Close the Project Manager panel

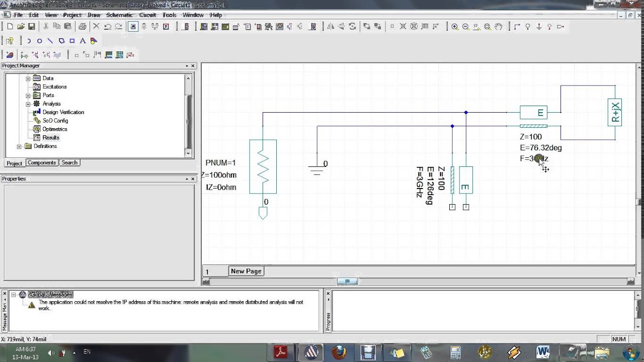[x=193, y=66]
